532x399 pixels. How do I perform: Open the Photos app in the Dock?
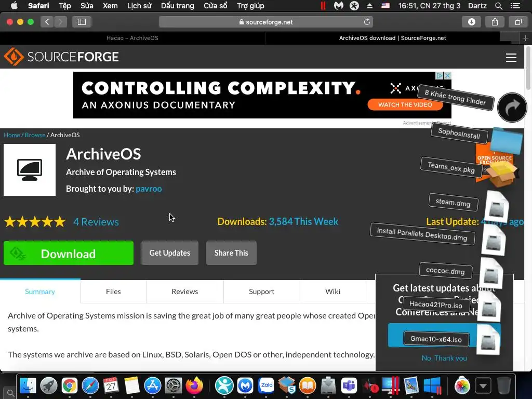[x=462, y=386]
